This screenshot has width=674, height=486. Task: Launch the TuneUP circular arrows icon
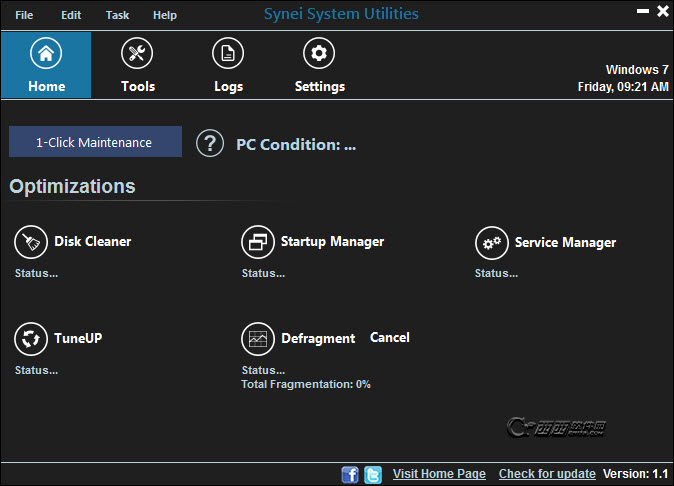[x=31, y=339]
